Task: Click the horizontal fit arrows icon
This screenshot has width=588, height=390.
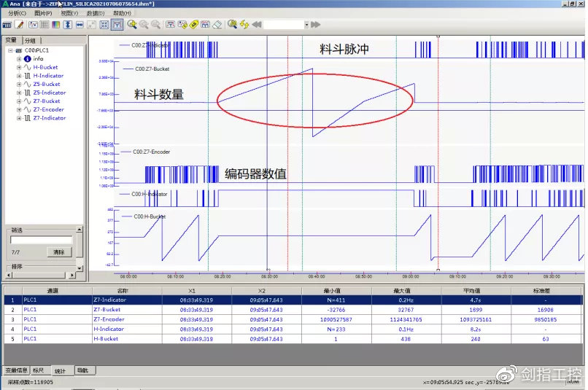Action: [80, 25]
